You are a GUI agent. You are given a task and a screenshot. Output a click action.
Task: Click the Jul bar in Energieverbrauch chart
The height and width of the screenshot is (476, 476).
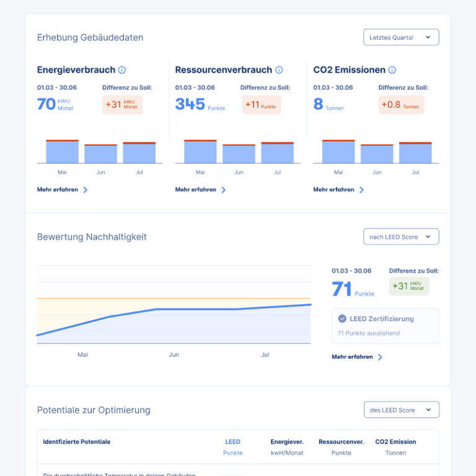(x=139, y=152)
